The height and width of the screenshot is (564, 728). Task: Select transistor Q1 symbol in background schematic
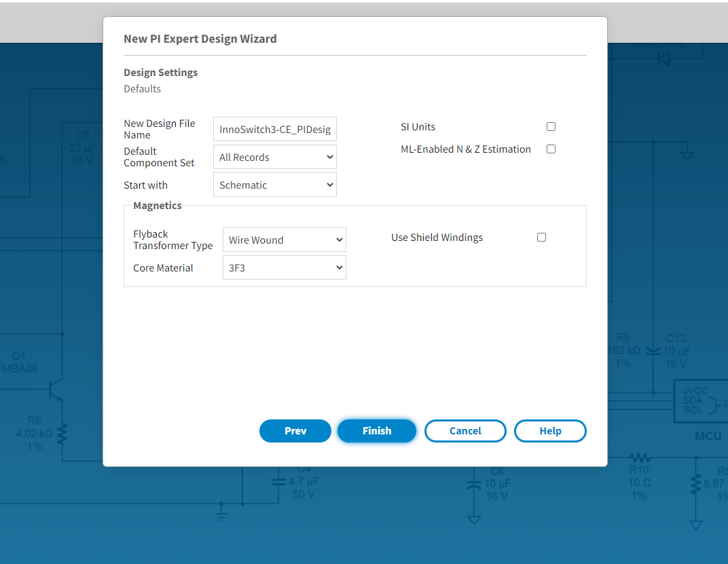[56, 390]
